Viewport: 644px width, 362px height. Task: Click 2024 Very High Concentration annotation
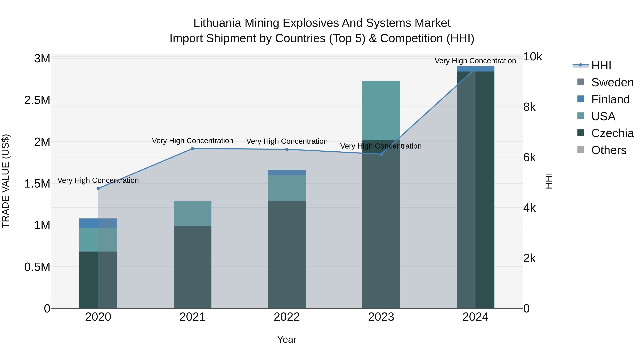475,61
